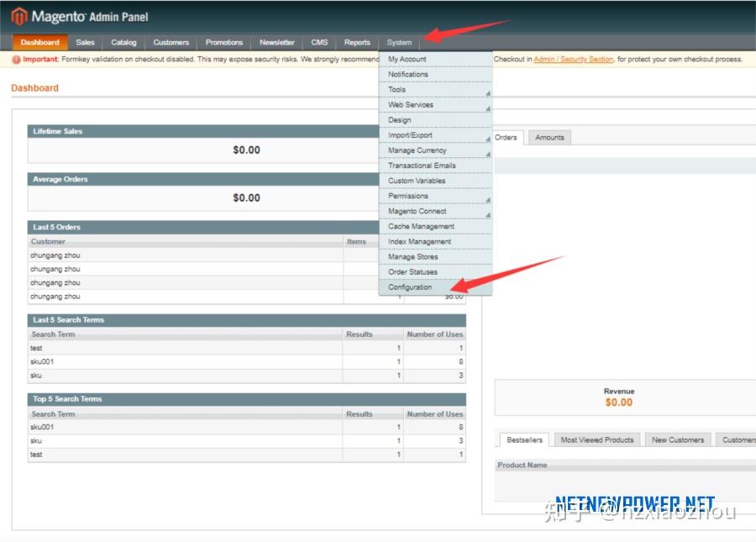This screenshot has width=756, height=542.
Task: Select Notifications from the System menu
Action: click(x=407, y=74)
